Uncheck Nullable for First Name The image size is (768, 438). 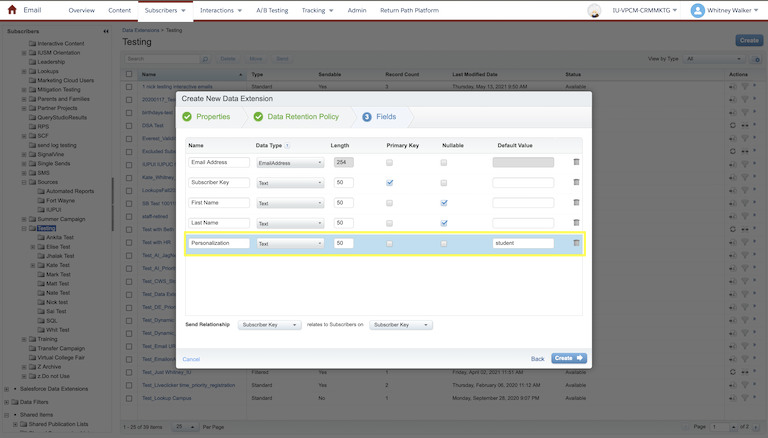click(444, 203)
